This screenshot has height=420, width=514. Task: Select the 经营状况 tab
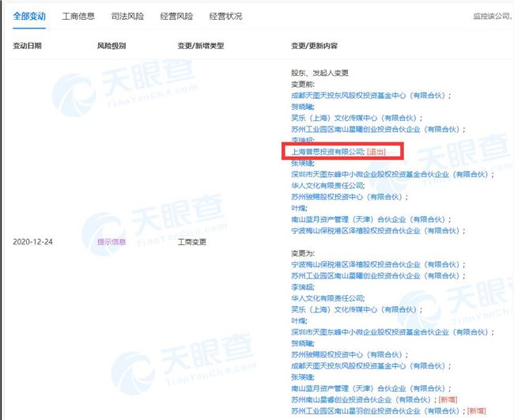click(225, 16)
